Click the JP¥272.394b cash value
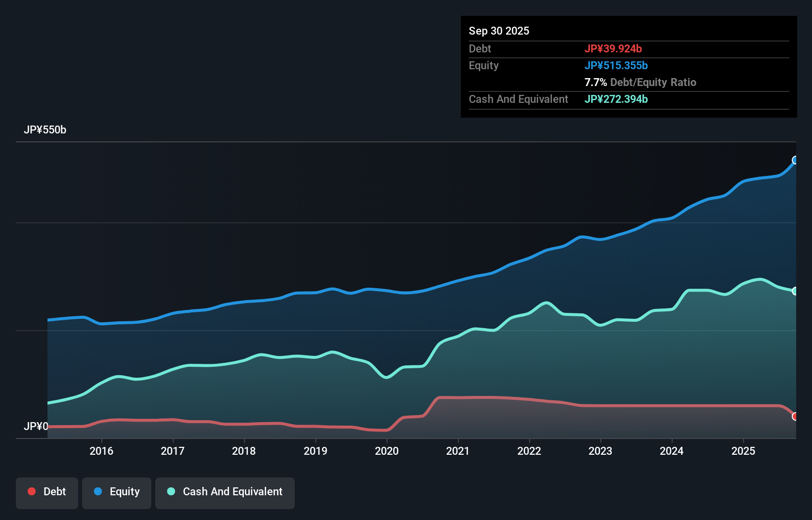Image resolution: width=812 pixels, height=520 pixels. pos(616,99)
